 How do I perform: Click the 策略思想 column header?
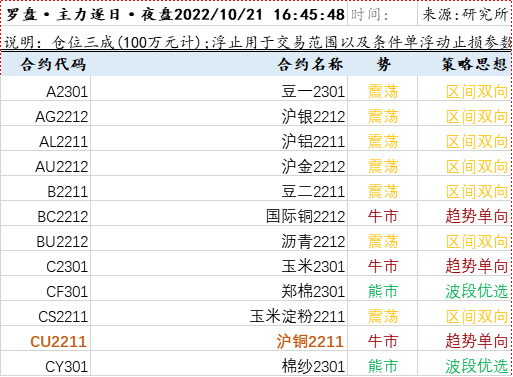click(475, 64)
